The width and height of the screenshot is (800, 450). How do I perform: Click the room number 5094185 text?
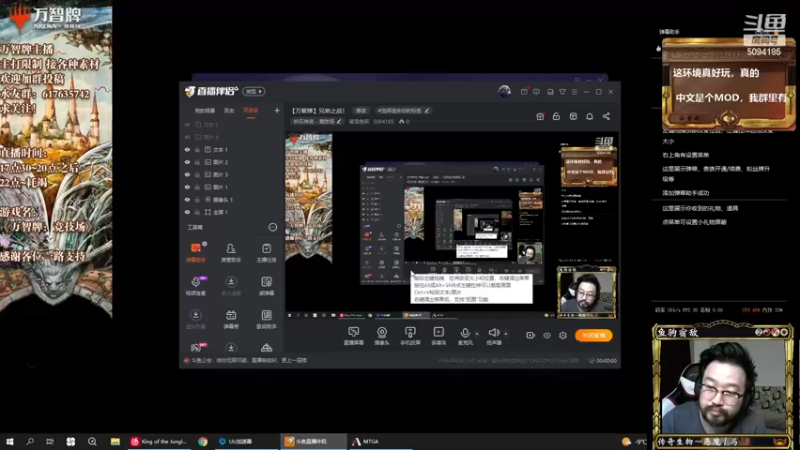(383, 121)
